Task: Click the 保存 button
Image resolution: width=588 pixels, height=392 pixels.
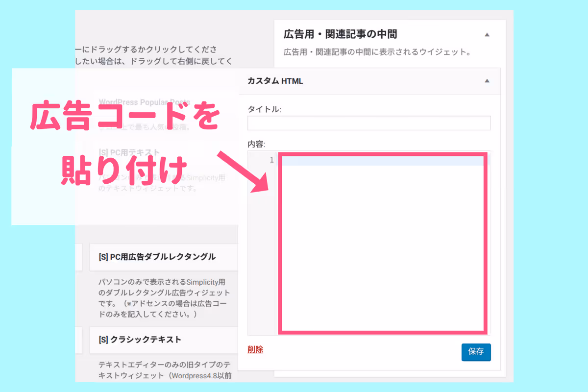Action: [476, 352]
